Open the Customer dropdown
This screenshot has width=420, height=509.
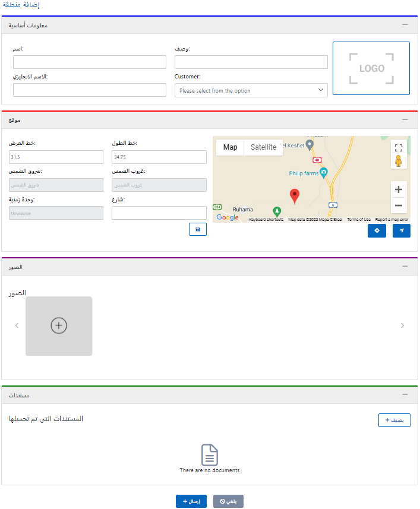251,90
